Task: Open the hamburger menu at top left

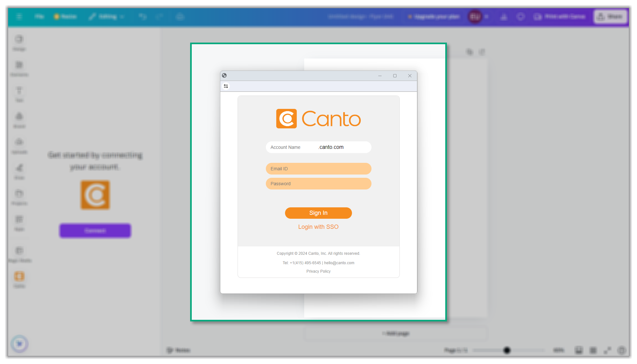Action: point(19,17)
